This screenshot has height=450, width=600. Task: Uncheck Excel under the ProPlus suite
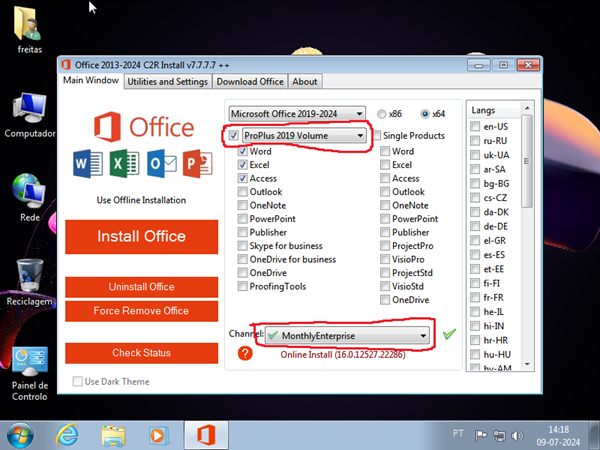coord(242,165)
